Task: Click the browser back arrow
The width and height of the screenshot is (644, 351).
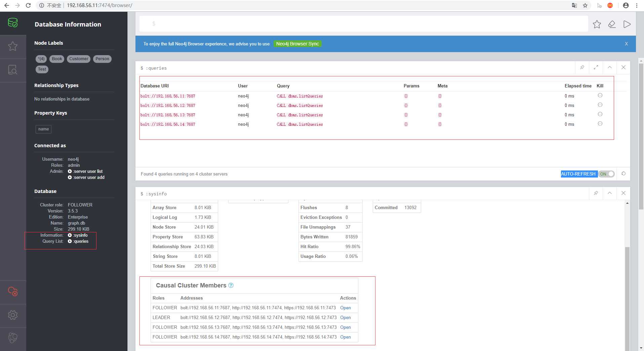Action: click(6, 5)
